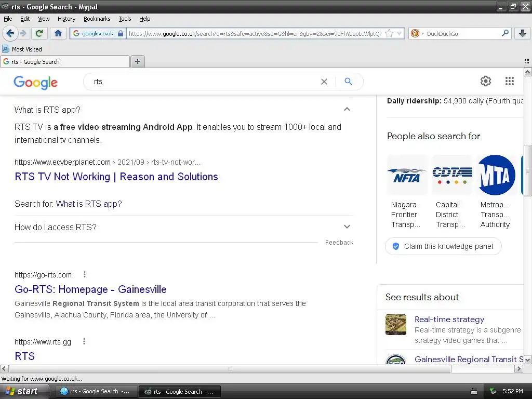This screenshot has height=399, width=532.
Task: Open Go-RTS Homepage Gainesville result
Action: [x=90, y=289]
